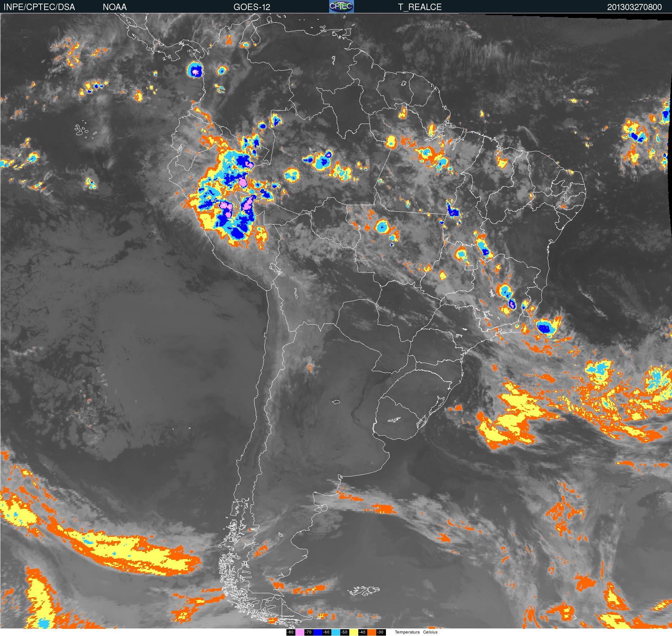
Task: Click the -40 legend value
Action: 362,632
